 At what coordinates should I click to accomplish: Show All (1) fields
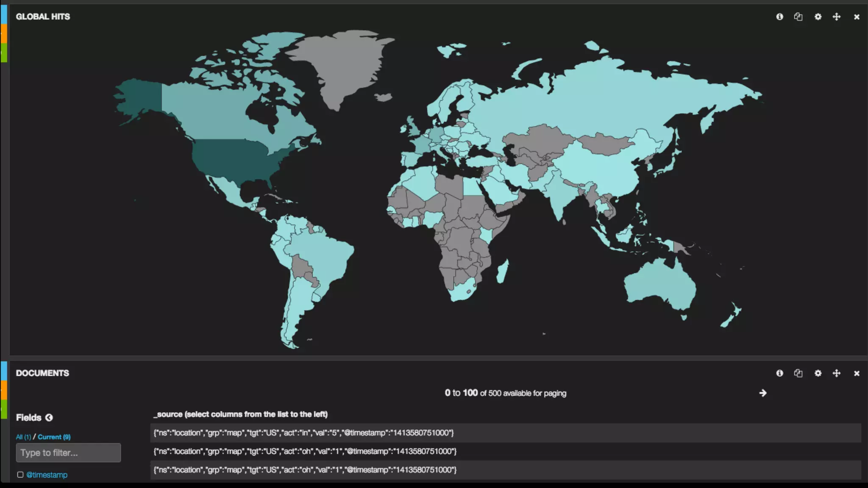click(x=23, y=437)
